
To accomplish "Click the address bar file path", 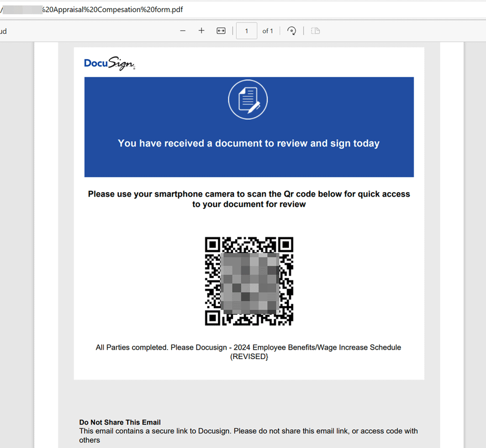I will pyautogui.click(x=92, y=9).
